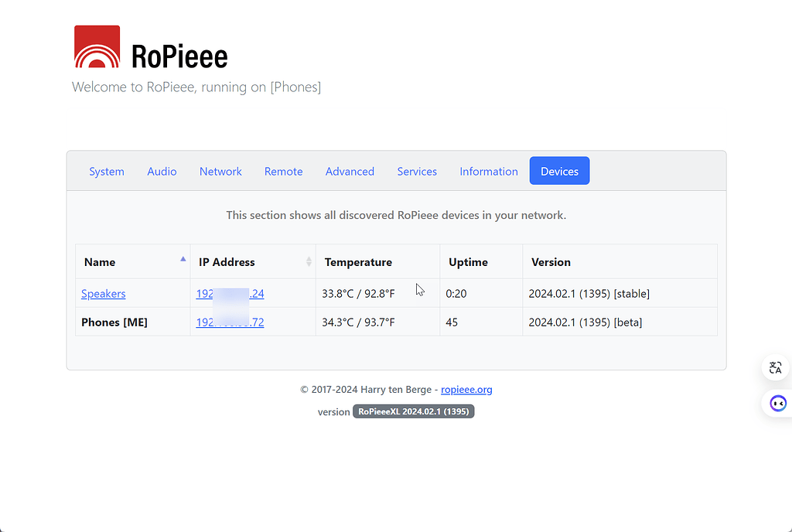Open the Speakers device link

[103, 293]
